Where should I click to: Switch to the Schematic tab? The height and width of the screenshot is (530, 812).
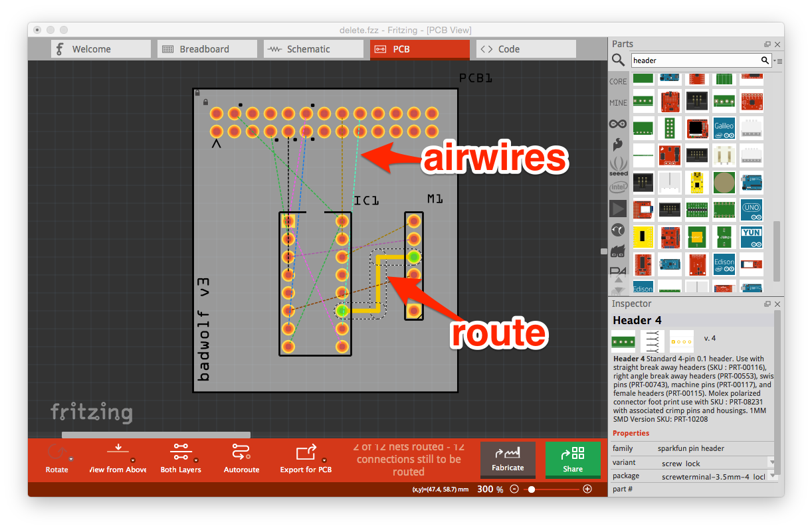314,49
